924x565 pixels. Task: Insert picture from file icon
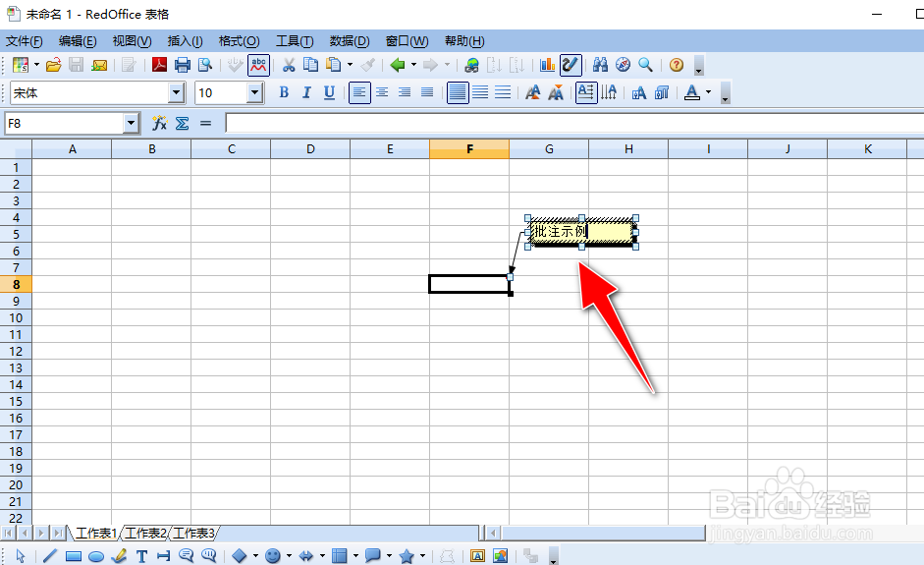pyautogui.click(x=501, y=555)
